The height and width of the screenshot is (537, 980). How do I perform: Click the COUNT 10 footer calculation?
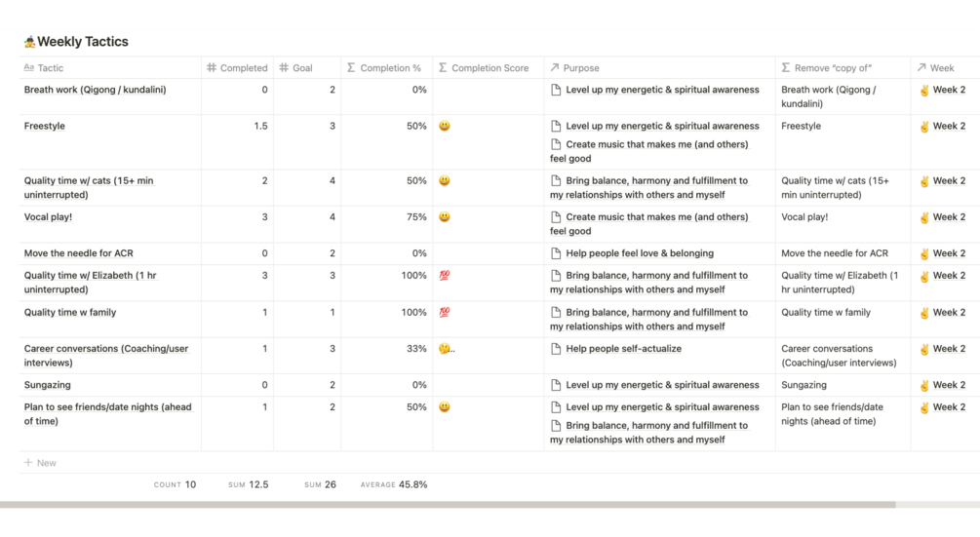pos(176,484)
